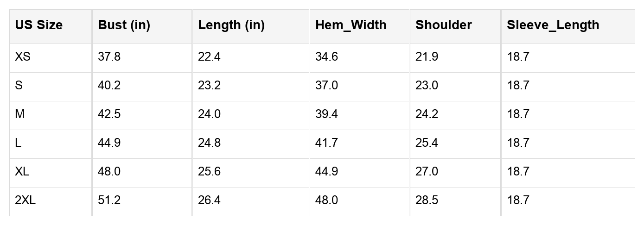Select shoulder value 23.0 for S

click(x=427, y=86)
